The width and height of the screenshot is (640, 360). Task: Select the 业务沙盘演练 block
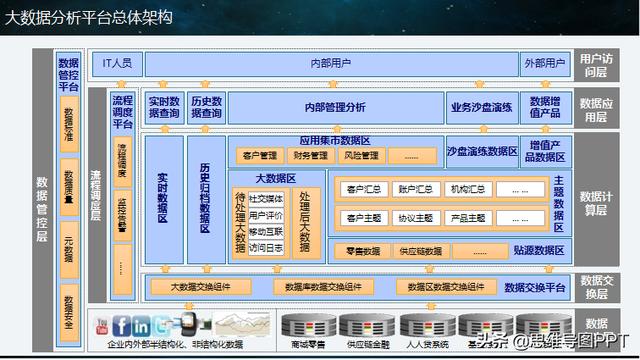pos(482,108)
